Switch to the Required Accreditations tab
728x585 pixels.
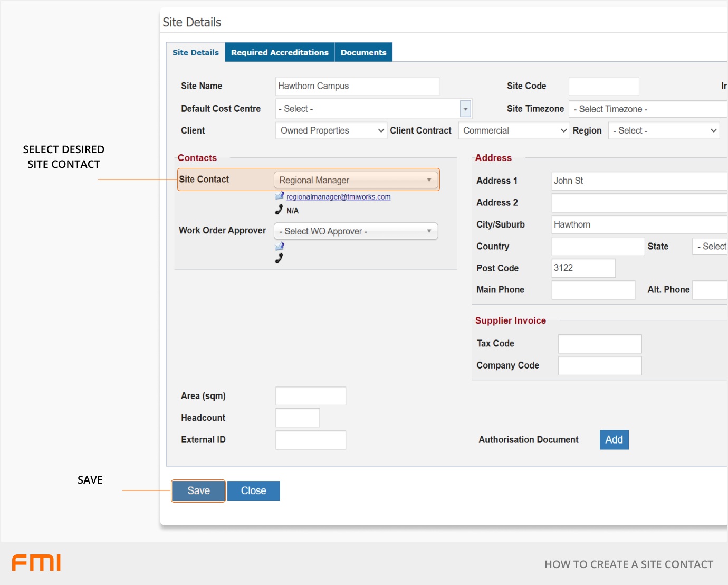(x=280, y=52)
